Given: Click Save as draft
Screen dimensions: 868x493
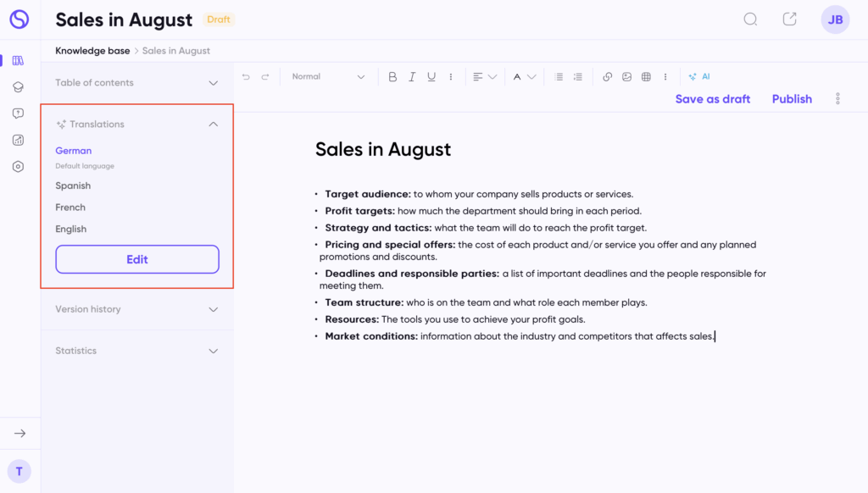Looking at the screenshot, I should 712,99.
